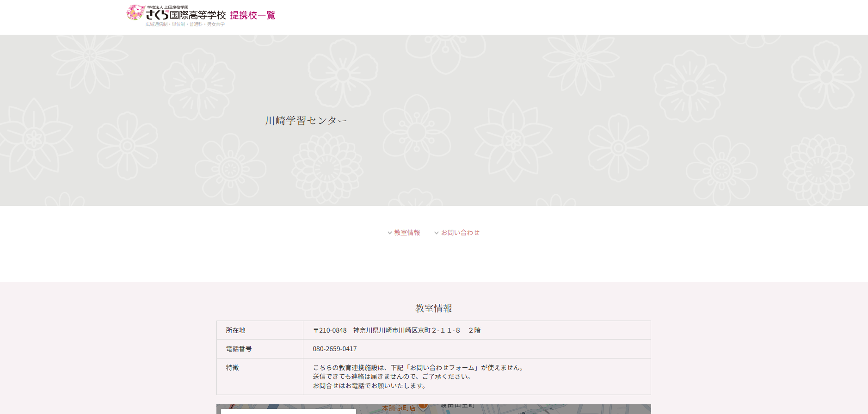Click the chevron beside 教室情報

pyautogui.click(x=390, y=233)
